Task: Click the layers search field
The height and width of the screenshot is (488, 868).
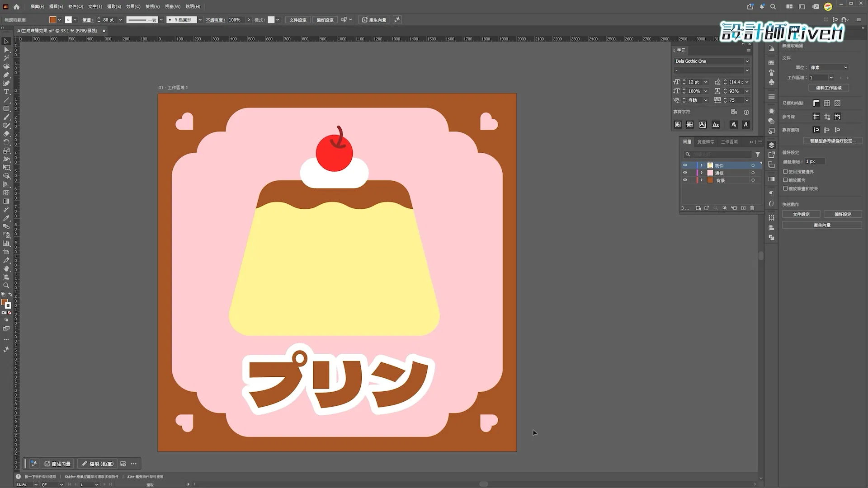Action: coord(718,155)
